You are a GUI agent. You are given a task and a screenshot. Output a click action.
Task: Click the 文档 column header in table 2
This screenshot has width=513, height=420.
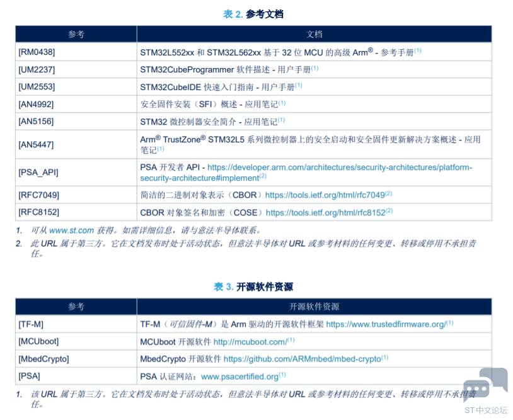[x=314, y=34]
